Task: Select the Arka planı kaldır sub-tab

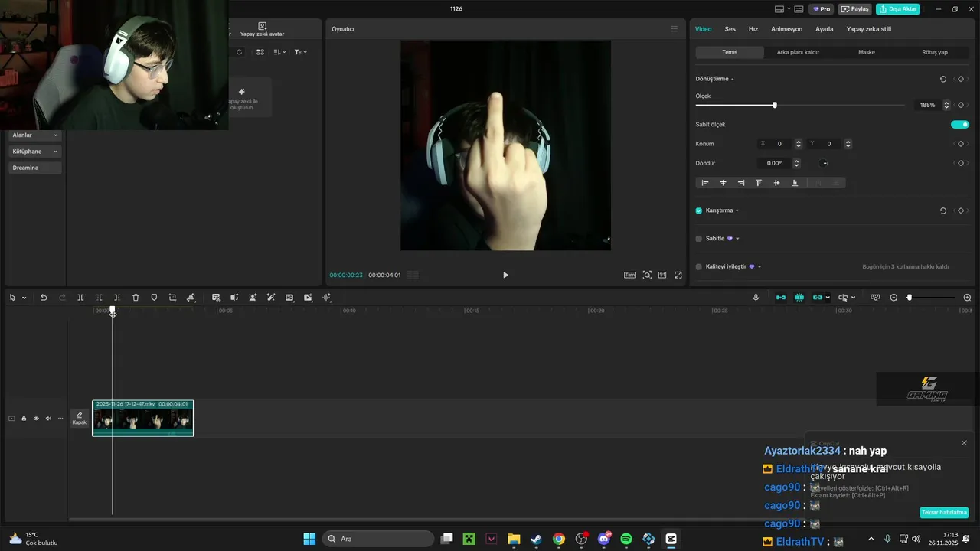Action: point(798,52)
